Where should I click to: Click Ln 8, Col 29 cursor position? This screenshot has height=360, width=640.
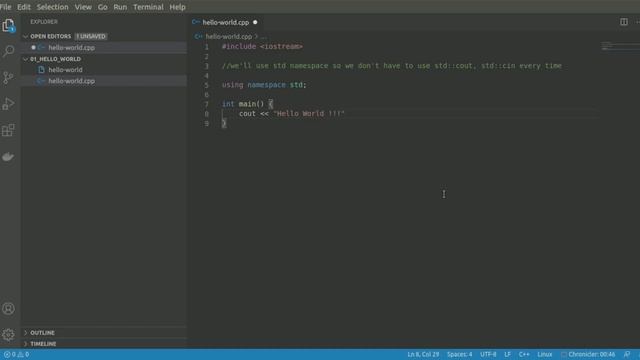click(x=423, y=354)
